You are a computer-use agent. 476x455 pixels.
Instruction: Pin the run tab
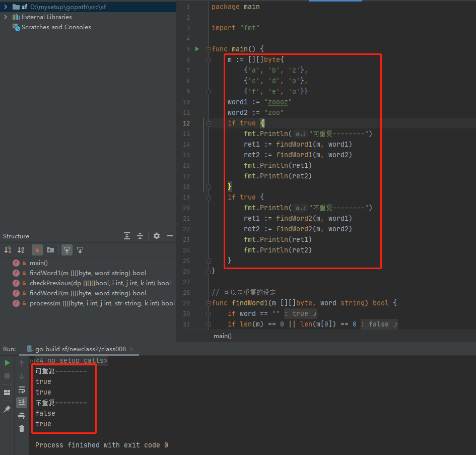coord(7,409)
